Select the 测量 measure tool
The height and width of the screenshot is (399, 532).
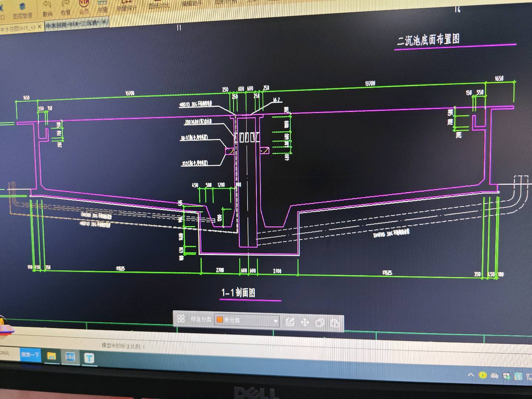(x=103, y=6)
